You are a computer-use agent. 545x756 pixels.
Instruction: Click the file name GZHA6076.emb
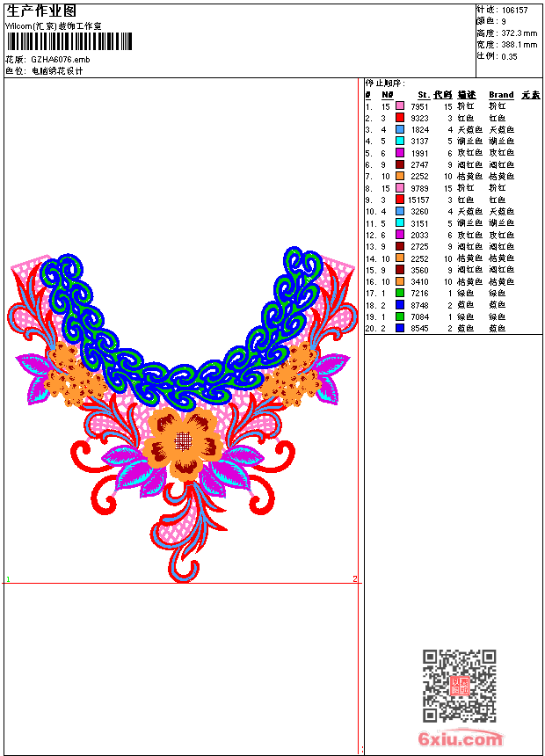click(x=61, y=59)
